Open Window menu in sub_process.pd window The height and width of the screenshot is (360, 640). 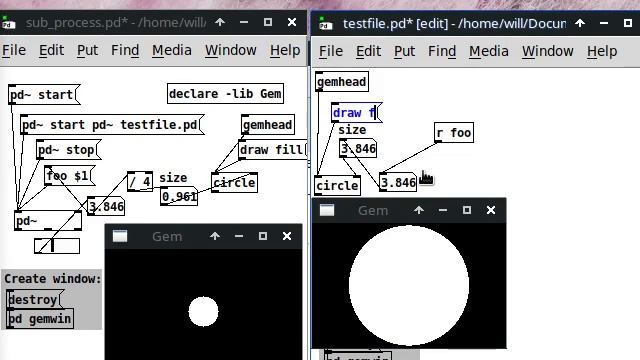point(231,50)
